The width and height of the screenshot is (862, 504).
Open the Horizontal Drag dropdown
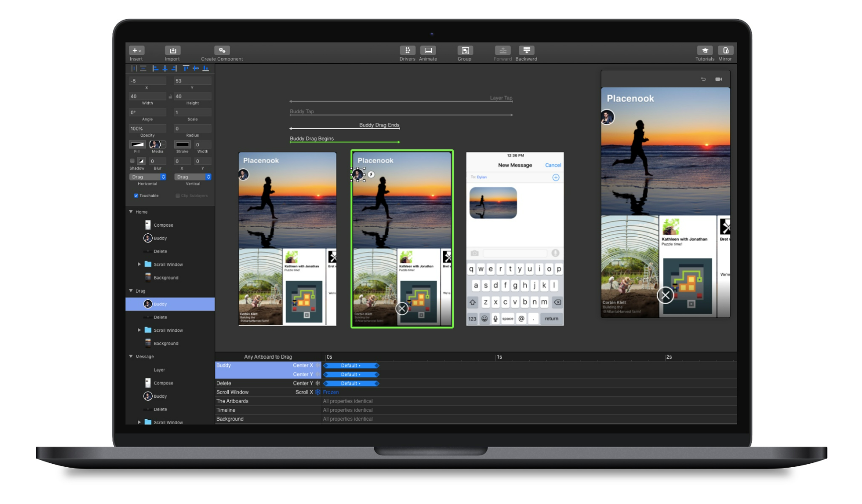(x=147, y=177)
